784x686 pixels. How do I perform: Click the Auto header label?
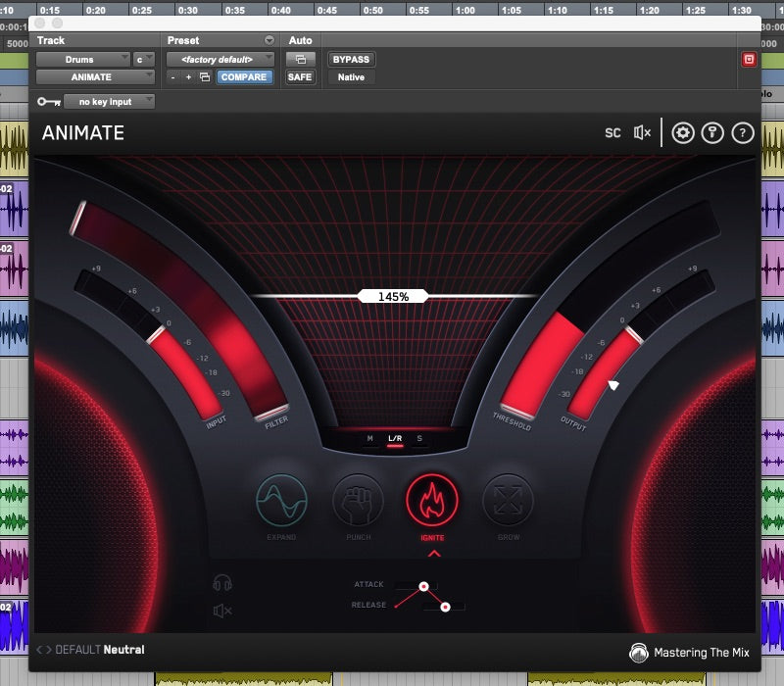click(300, 40)
